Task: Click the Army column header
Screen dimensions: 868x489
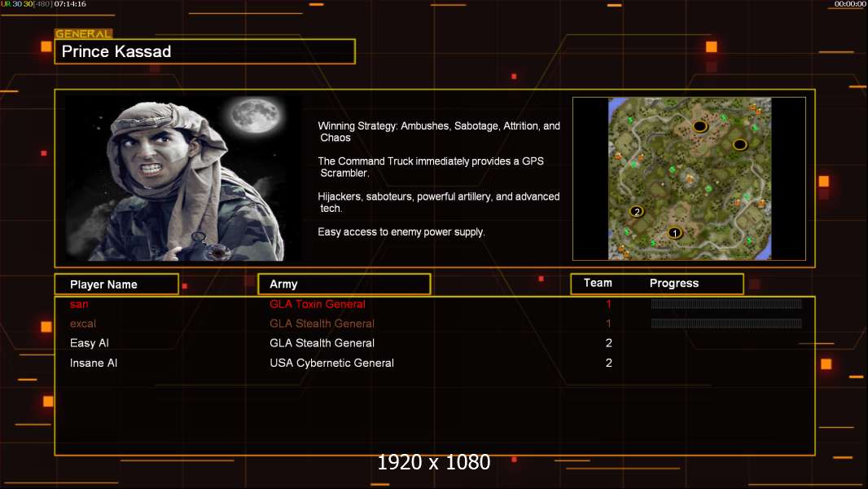Action: point(344,284)
